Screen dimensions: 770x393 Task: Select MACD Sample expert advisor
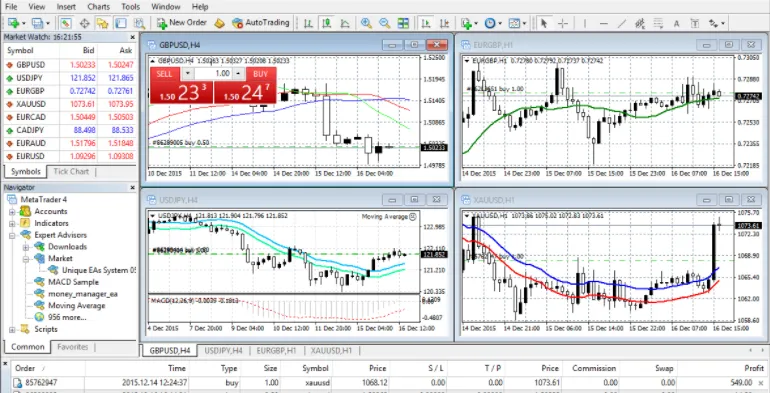click(73, 282)
